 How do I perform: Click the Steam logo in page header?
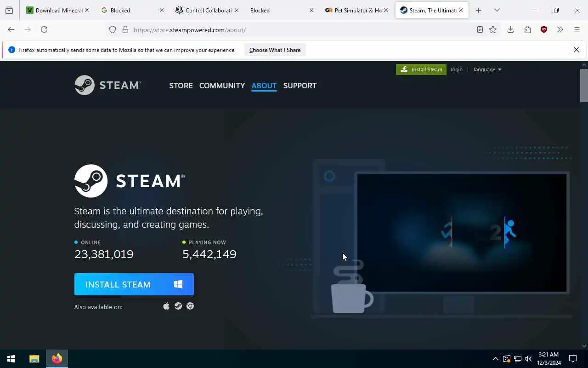[x=107, y=85]
